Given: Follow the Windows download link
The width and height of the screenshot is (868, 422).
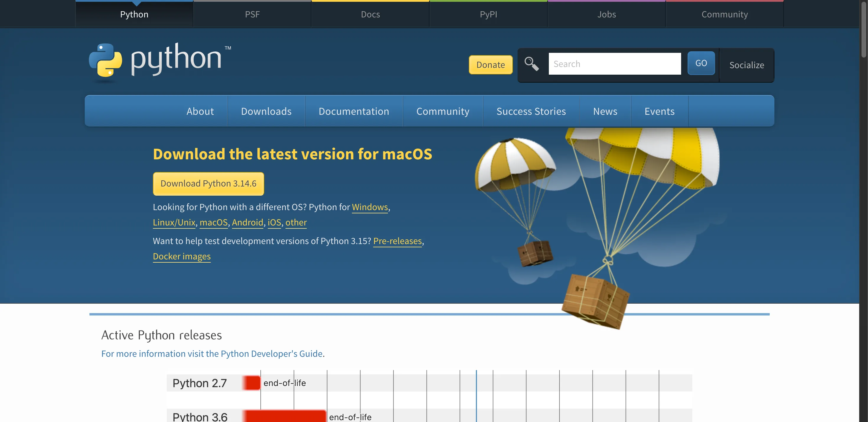Looking at the screenshot, I should (370, 207).
